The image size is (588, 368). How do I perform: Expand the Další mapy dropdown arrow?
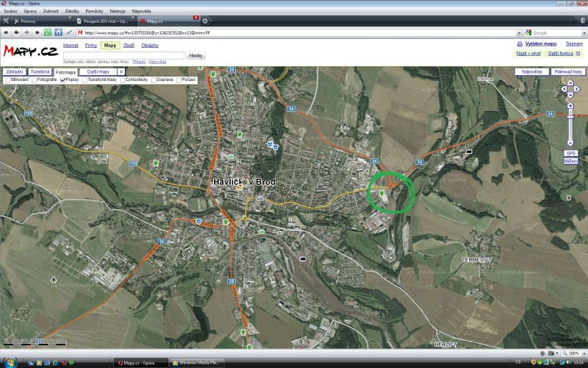121,71
